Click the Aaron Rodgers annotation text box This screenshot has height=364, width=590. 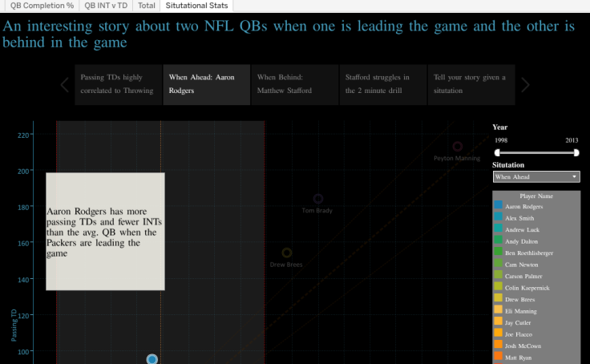pos(105,232)
